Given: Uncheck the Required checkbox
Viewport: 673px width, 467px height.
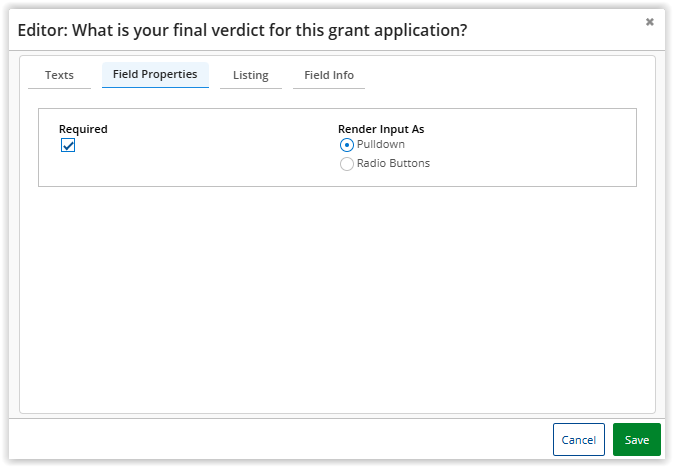Looking at the screenshot, I should (x=68, y=145).
